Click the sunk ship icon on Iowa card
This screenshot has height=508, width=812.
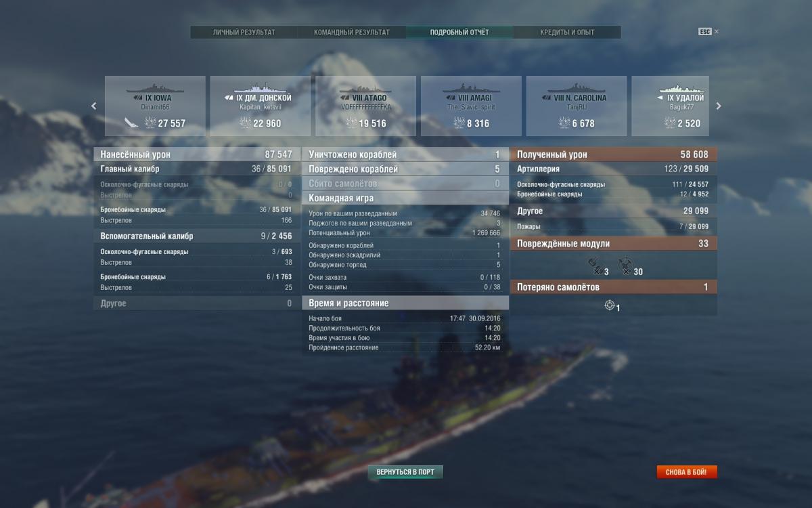pos(131,123)
